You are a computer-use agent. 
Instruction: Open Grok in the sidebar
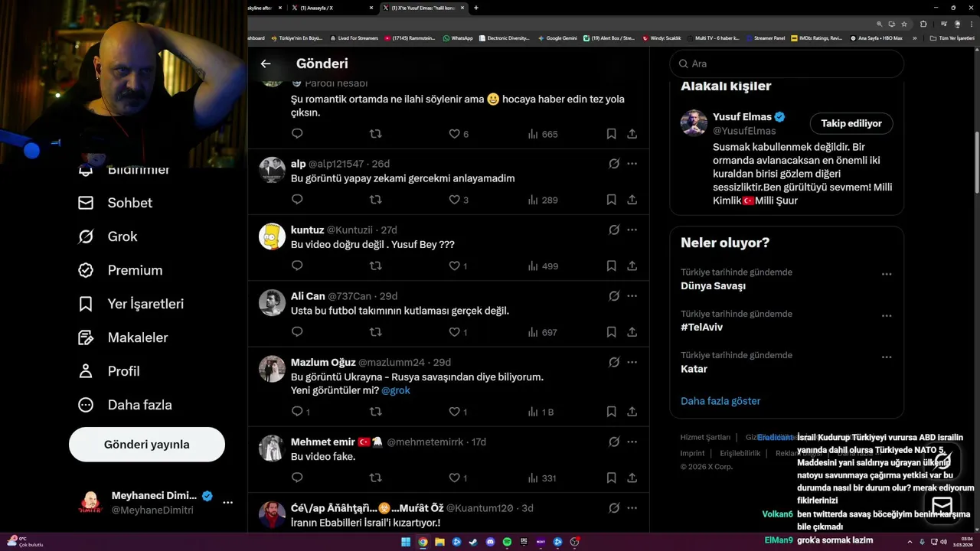[107, 236]
